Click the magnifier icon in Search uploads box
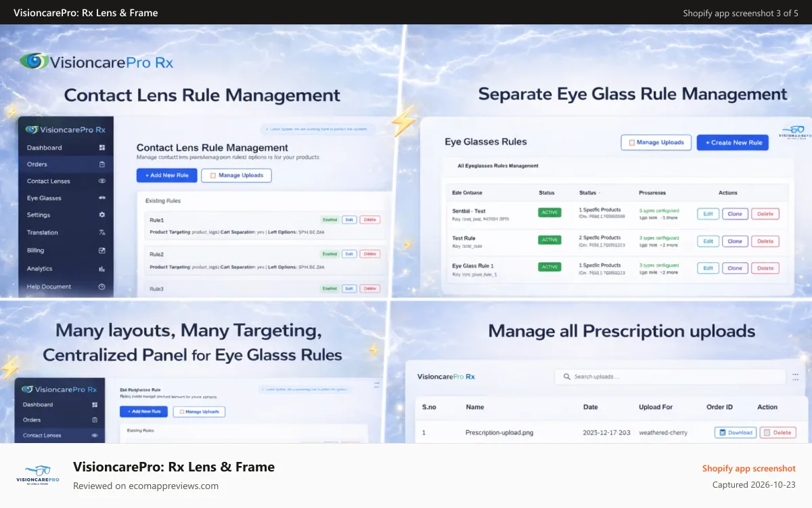The width and height of the screenshot is (812, 508). pyautogui.click(x=566, y=377)
